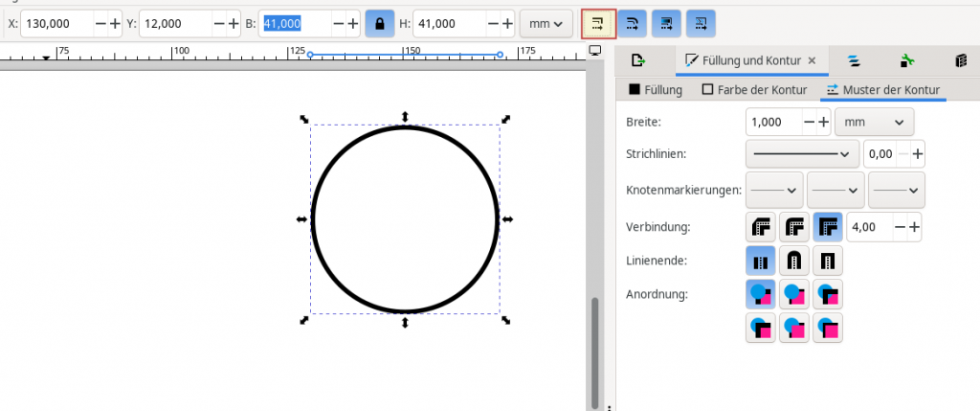Choose the round cap Linienende icon

[x=794, y=260]
